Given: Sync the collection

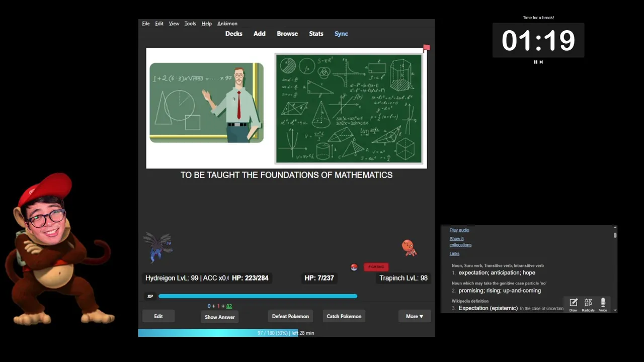Looking at the screenshot, I should 341,34.
